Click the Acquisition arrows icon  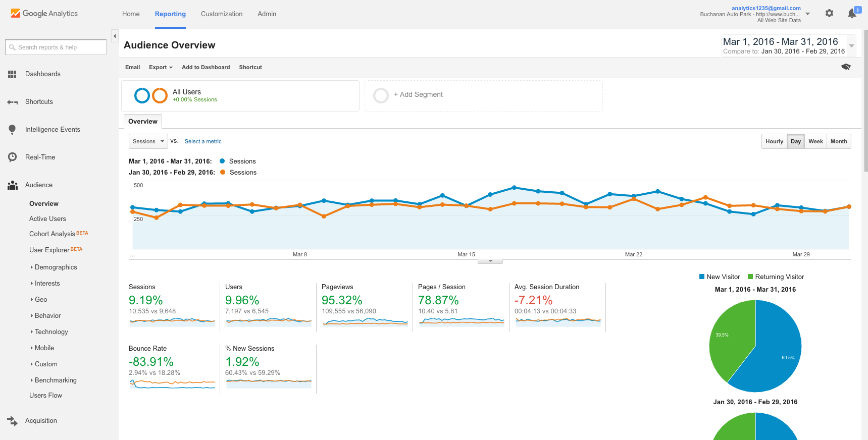point(12,421)
